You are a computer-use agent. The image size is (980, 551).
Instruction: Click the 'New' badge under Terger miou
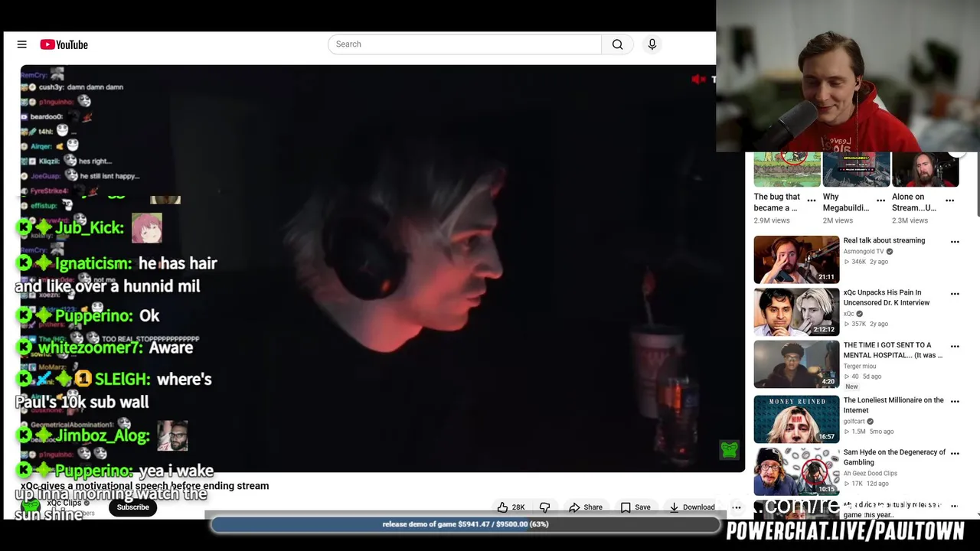pos(851,386)
